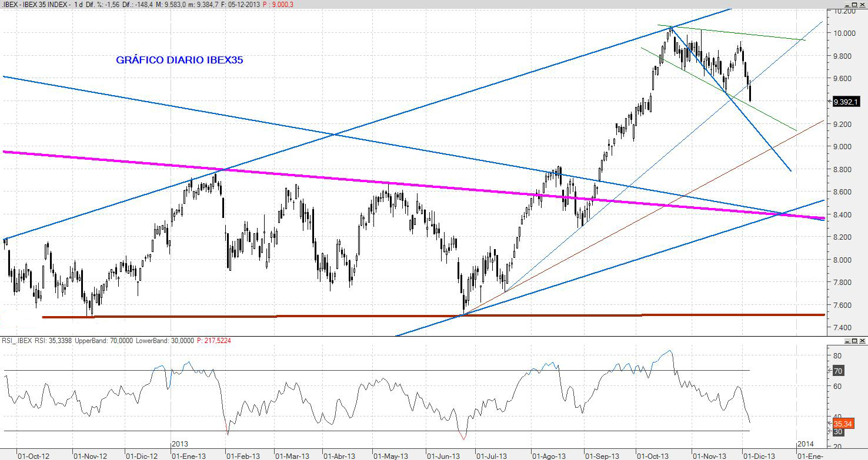Maximize the RSI indicator panel
Viewport: 868px width, 460px height.
(854, 341)
